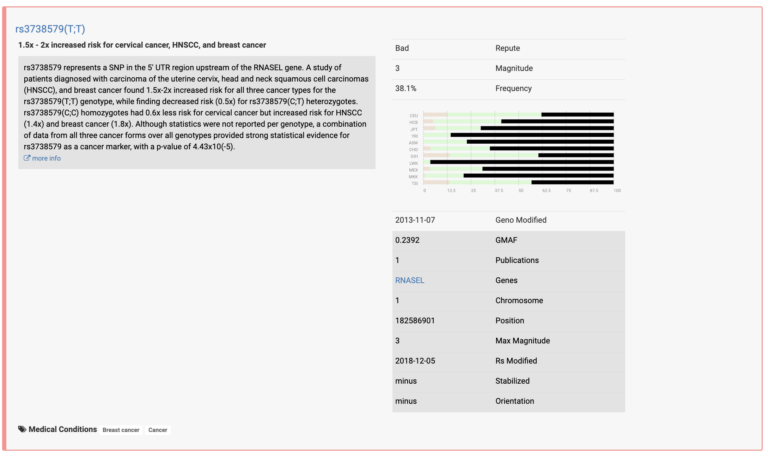Click the YRI population frequency bar
Image resolution: width=768 pixels, height=456 pixels.
pos(518,135)
